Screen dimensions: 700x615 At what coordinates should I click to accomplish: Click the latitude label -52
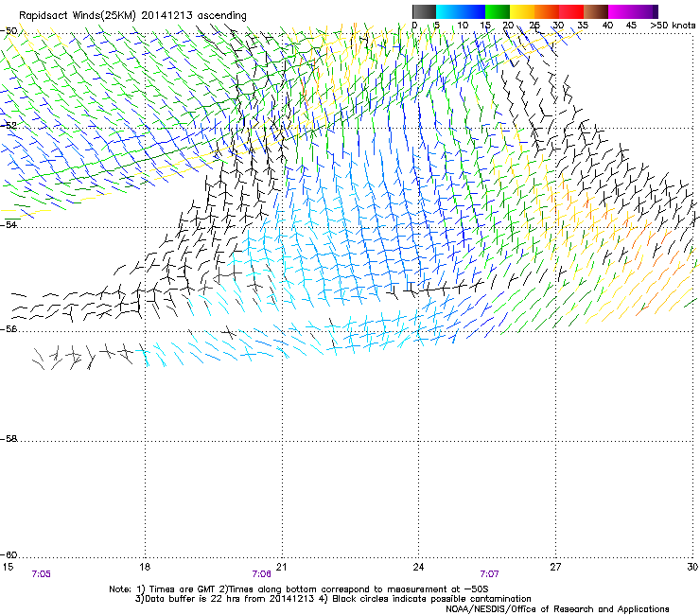coord(9,126)
